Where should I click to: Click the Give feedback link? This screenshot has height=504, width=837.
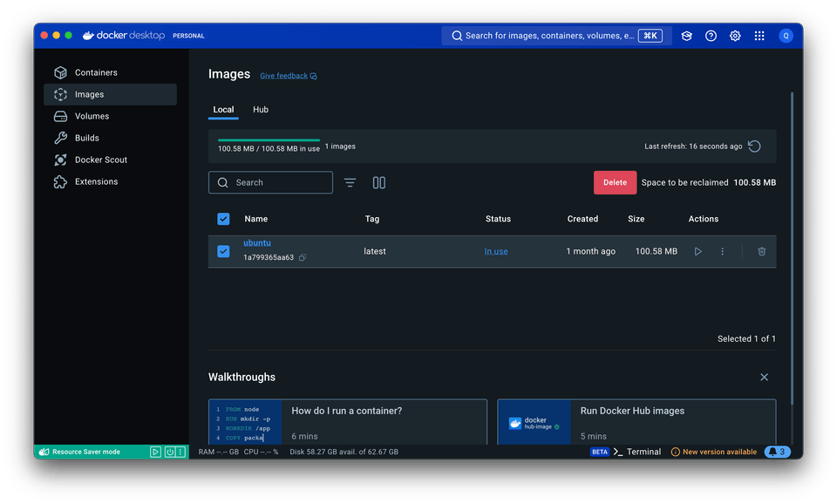[289, 76]
